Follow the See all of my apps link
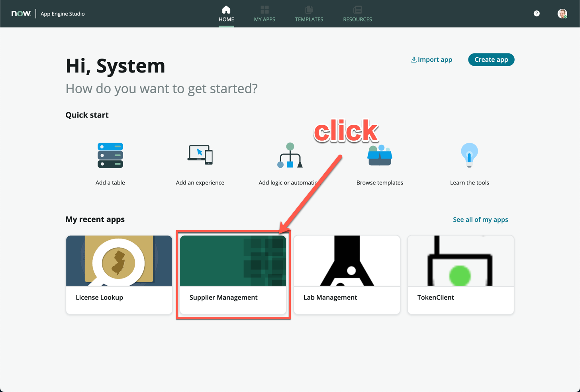Screen dimensions: 580x392 coord(480,220)
